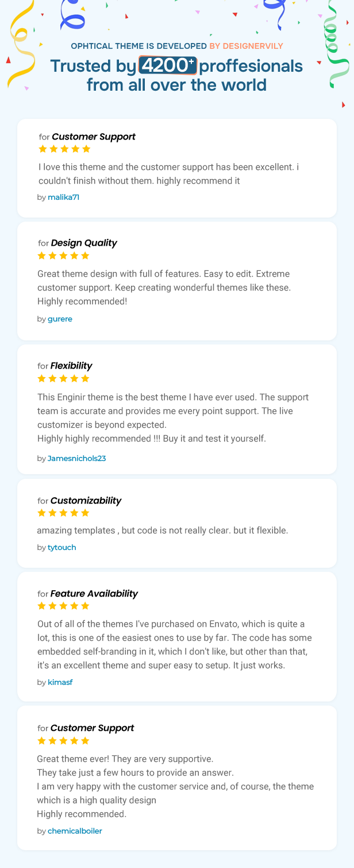Select the Design Quality review heading
354x868 pixels.
pos(84,243)
